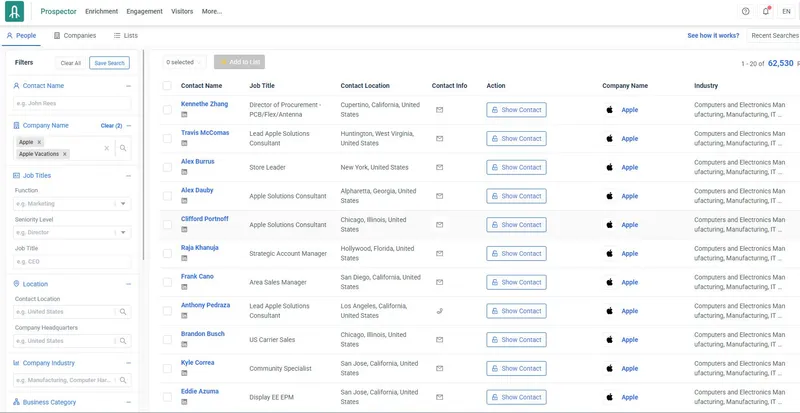Switch to the Lists tab
800x413 pixels.
[x=126, y=36]
